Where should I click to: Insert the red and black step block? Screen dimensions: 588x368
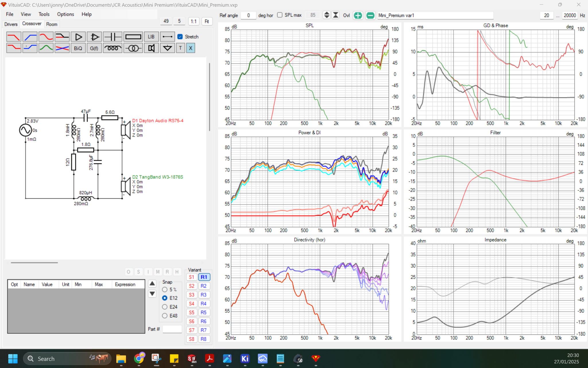pyautogui.click(x=62, y=37)
